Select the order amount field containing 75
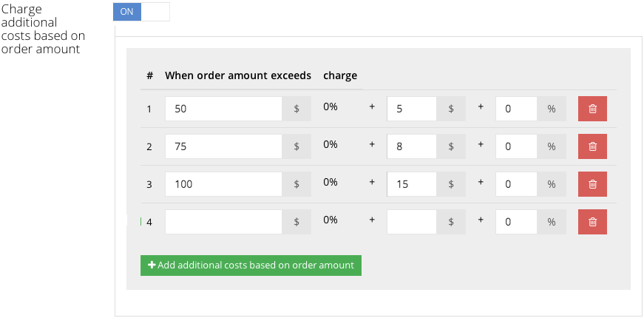This screenshot has height=318, width=644. click(223, 146)
